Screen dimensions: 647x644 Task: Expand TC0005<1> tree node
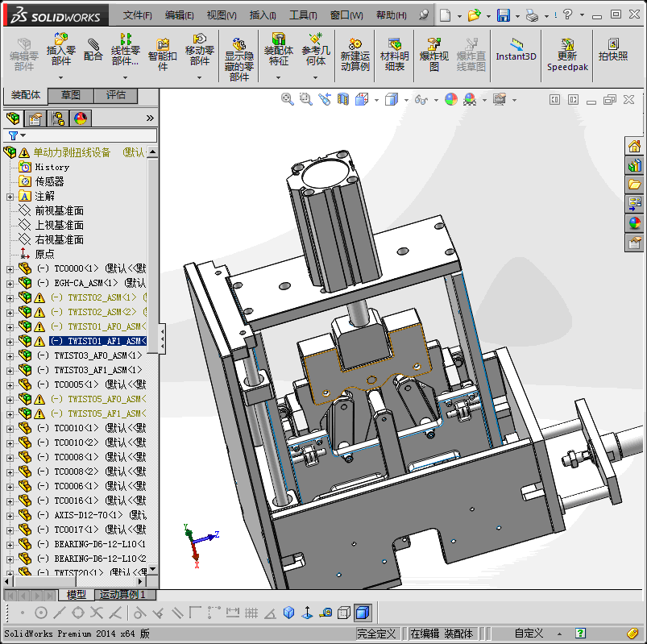(10, 385)
